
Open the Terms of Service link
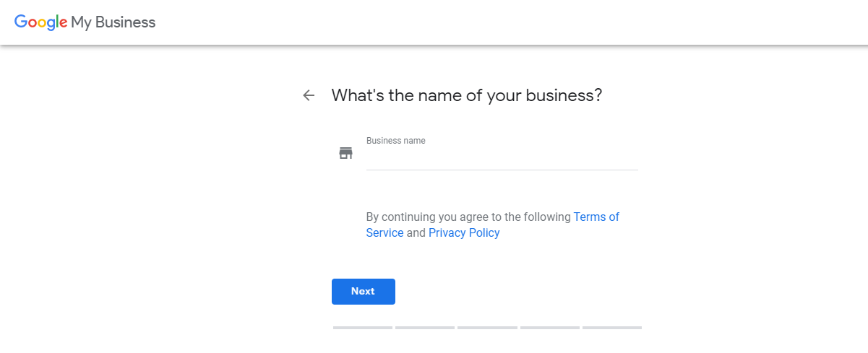point(596,217)
